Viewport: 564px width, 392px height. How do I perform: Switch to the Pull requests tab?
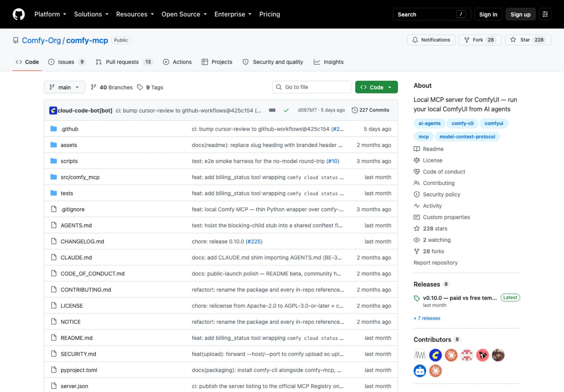(124, 62)
